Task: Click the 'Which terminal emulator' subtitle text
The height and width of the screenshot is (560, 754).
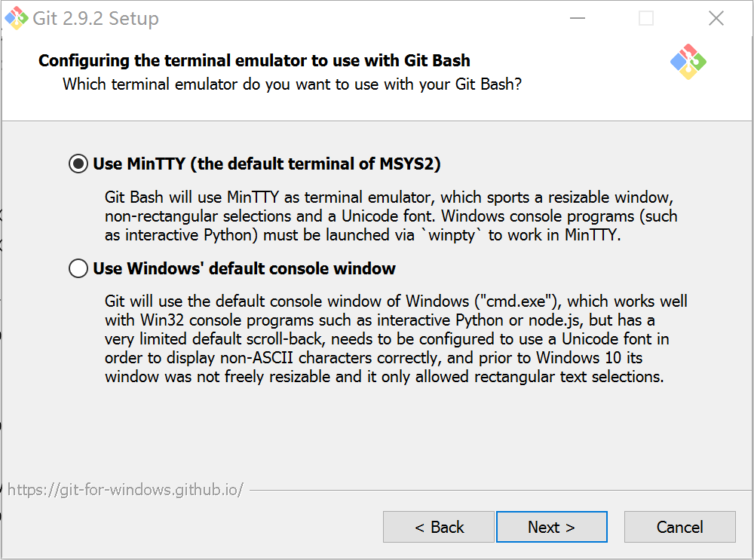Action: point(292,84)
